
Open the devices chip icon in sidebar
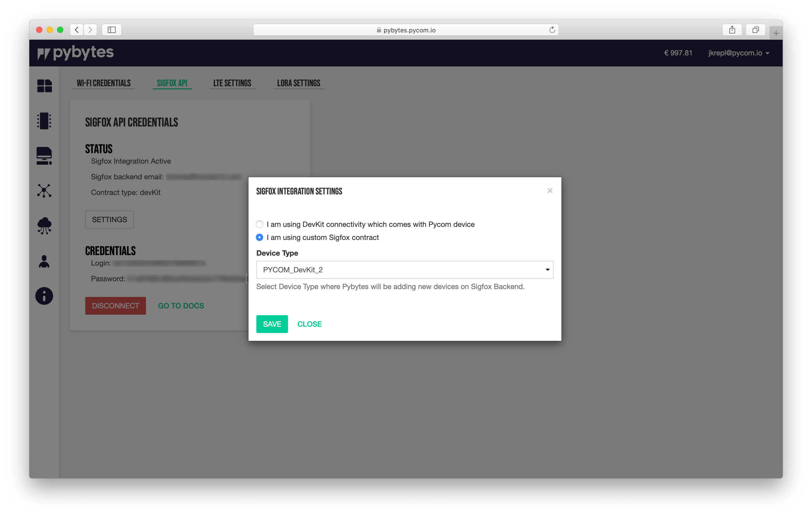pos(44,121)
